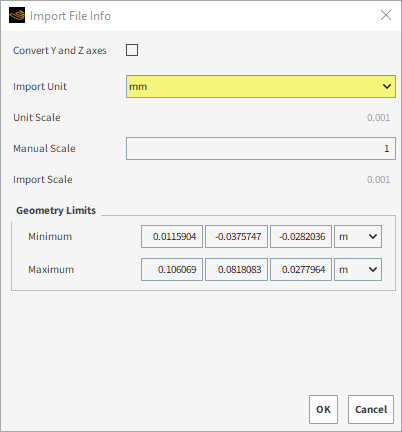Click the Unit Scale value 0.001
The height and width of the screenshot is (432, 402).
(378, 118)
